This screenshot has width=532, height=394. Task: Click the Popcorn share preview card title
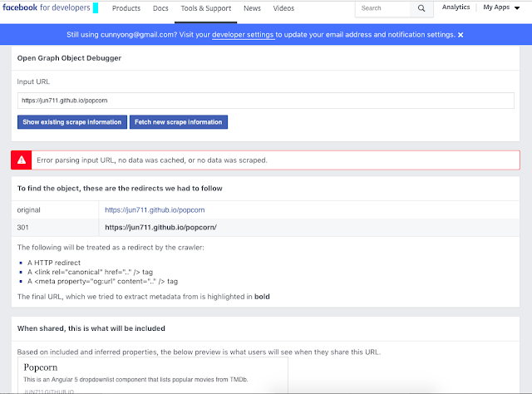pos(41,367)
